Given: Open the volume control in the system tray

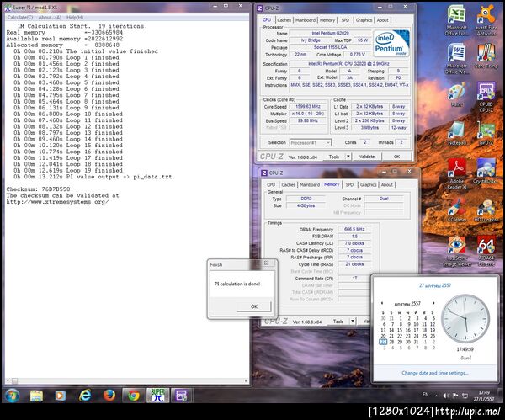Looking at the screenshot, I should (446, 396).
